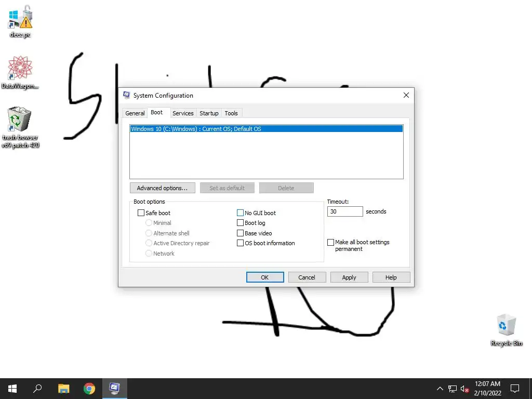
Task: Enable the Safe boot checkbox
Action: [x=141, y=213]
